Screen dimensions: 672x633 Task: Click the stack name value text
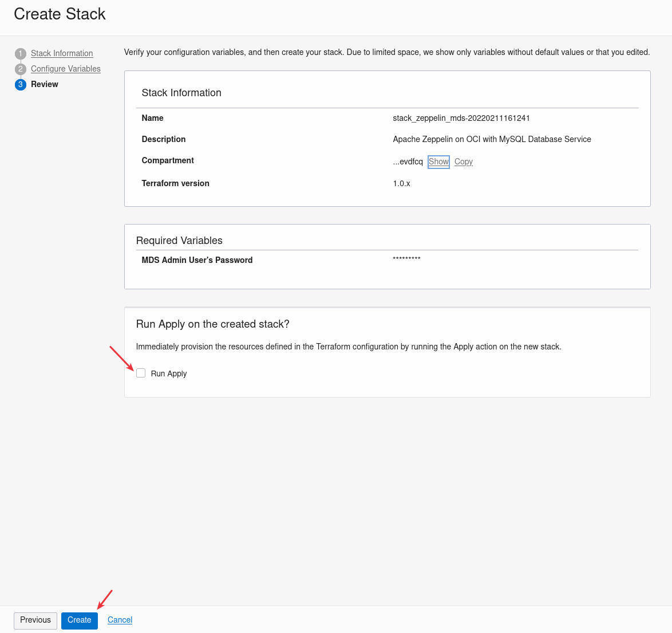[x=461, y=118]
